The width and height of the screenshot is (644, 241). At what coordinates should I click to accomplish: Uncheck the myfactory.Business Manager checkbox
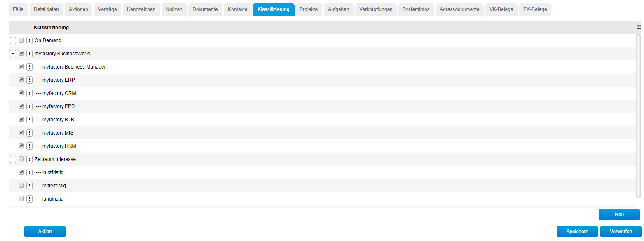tap(21, 66)
